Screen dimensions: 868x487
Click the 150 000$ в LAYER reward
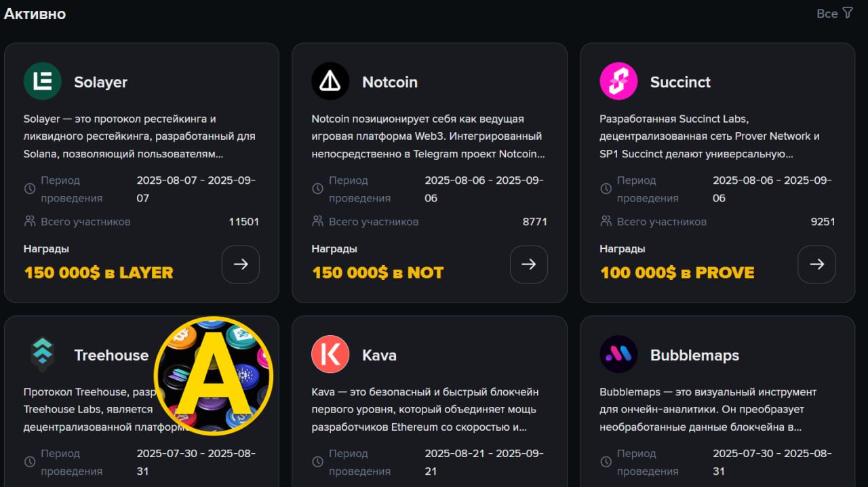[99, 273]
